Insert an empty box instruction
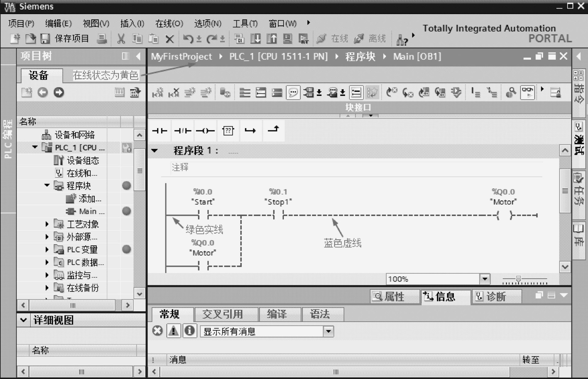Viewport: 588px width, 379px height. pyautogui.click(x=228, y=131)
